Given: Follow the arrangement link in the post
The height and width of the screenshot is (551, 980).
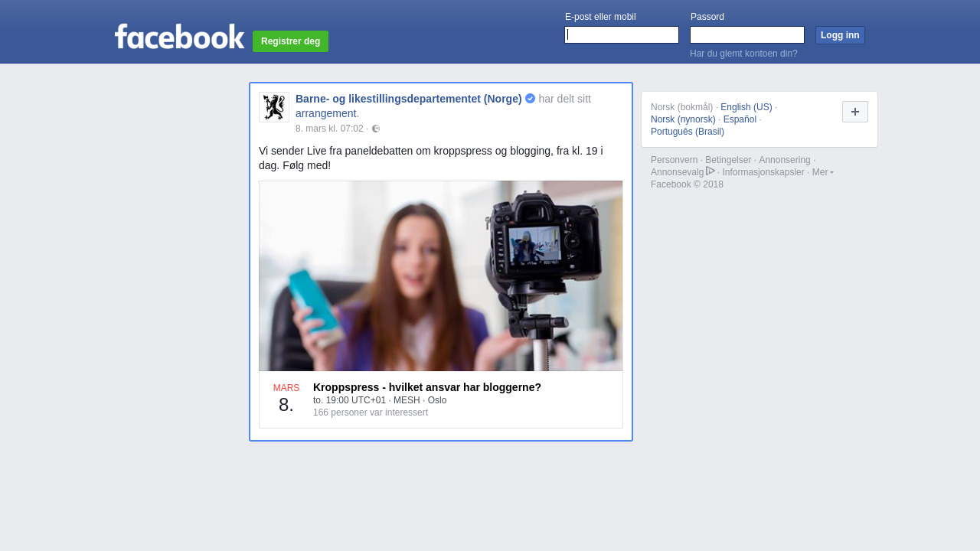Looking at the screenshot, I should (325, 113).
